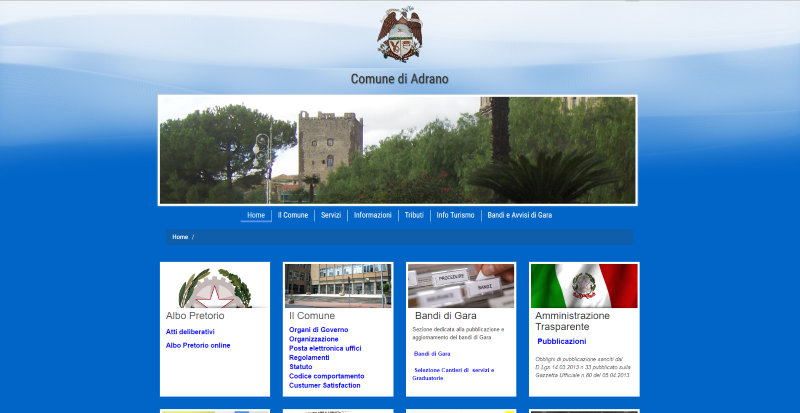The image size is (800, 413).
Task: Open the Bandi di Gara blue link
Action: click(432, 354)
